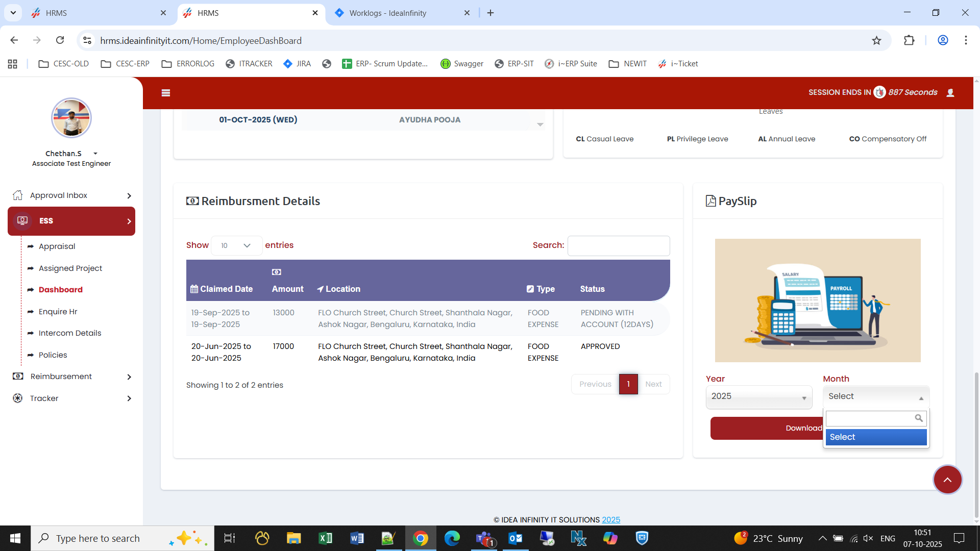Open the Year 2025 dropdown
The width and height of the screenshot is (980, 551).
pyautogui.click(x=758, y=396)
